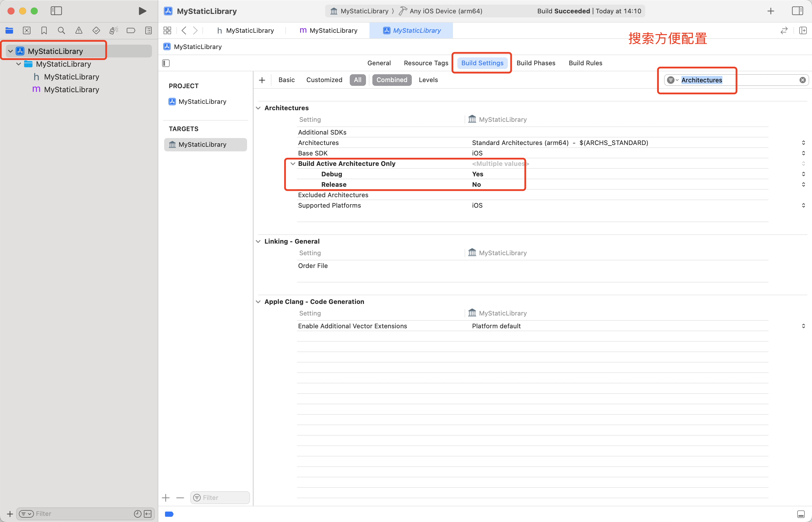Viewport: 812px width, 522px height.
Task: Open the Find navigator magnifier icon
Action: coord(61,30)
